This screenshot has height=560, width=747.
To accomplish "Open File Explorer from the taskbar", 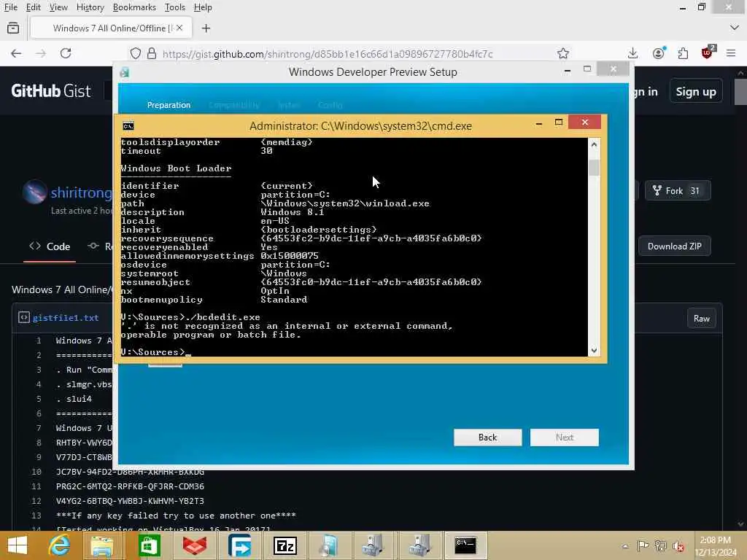I will (x=102, y=545).
